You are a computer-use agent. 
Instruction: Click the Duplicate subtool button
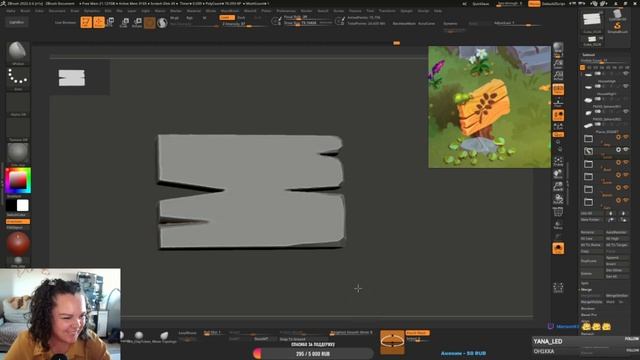pyautogui.click(x=591, y=261)
